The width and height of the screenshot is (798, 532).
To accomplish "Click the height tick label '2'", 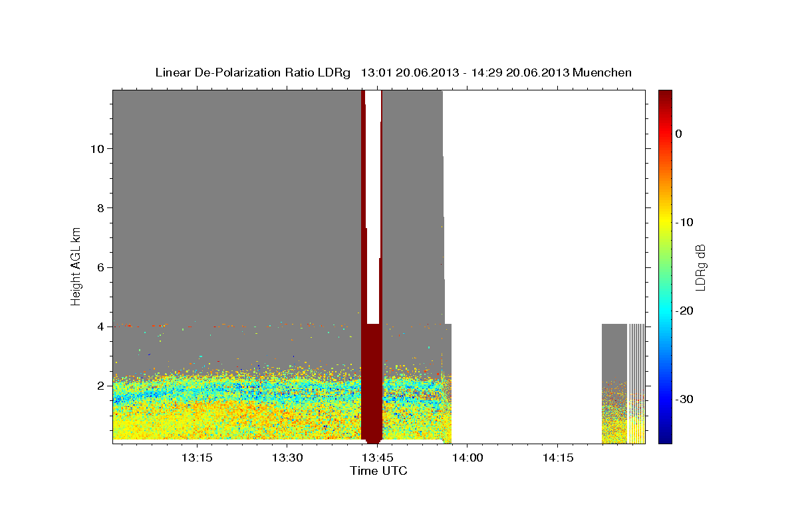I will click(x=100, y=386).
